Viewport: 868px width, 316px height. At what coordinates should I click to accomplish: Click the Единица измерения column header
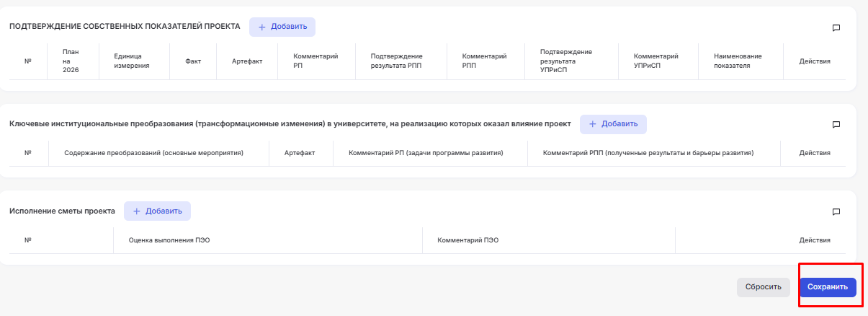pos(131,61)
